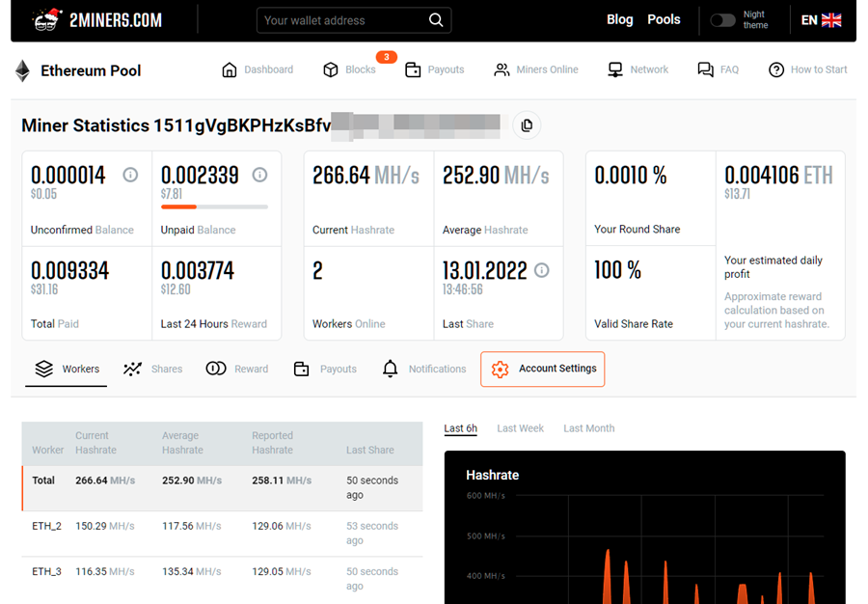The image size is (868, 604).
Task: Open the EN language selector
Action: click(x=821, y=20)
